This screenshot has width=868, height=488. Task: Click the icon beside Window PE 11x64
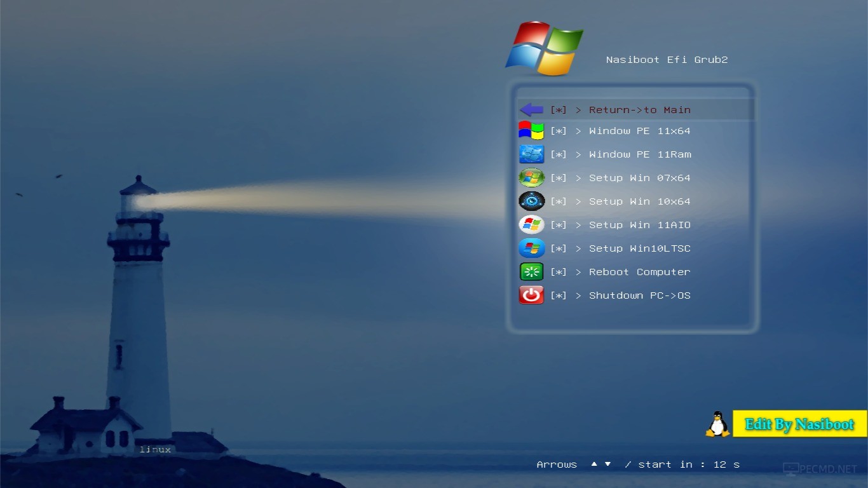point(531,131)
